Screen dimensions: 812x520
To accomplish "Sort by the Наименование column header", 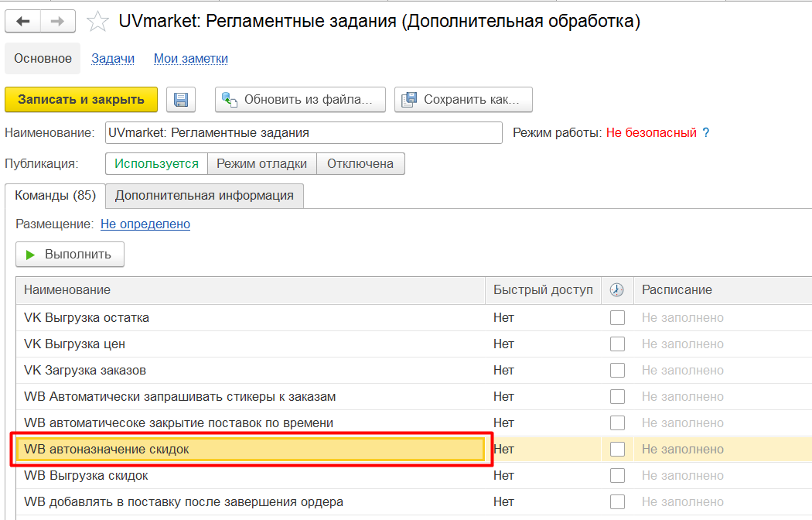I will point(251,290).
